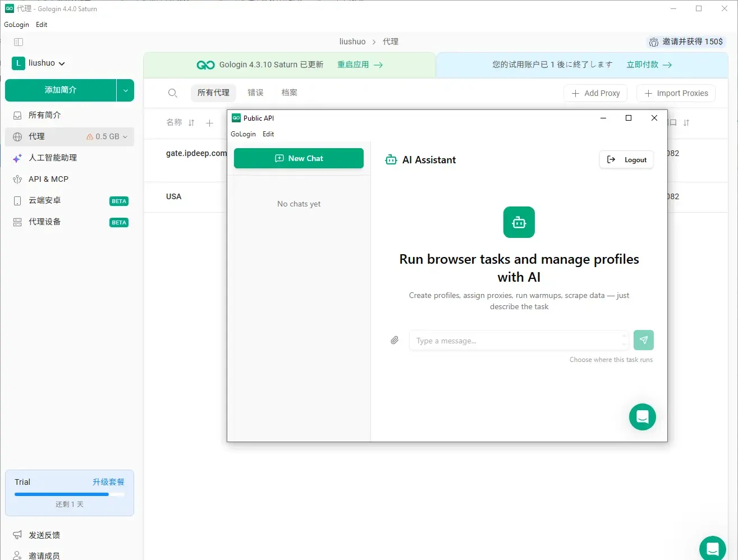The width and height of the screenshot is (738, 560).
Task: Click the 升级套餐 upgrade link
Action: click(x=108, y=482)
